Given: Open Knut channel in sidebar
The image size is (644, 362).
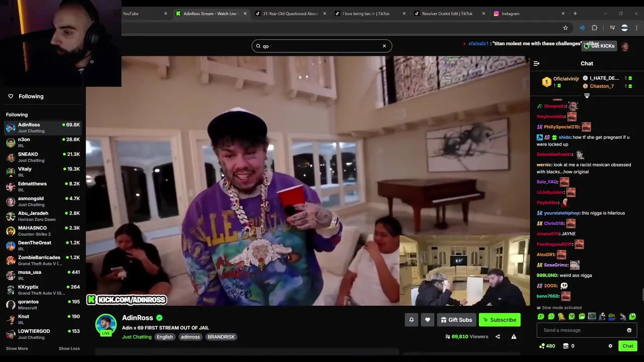Looking at the screenshot, I should 43,319.
